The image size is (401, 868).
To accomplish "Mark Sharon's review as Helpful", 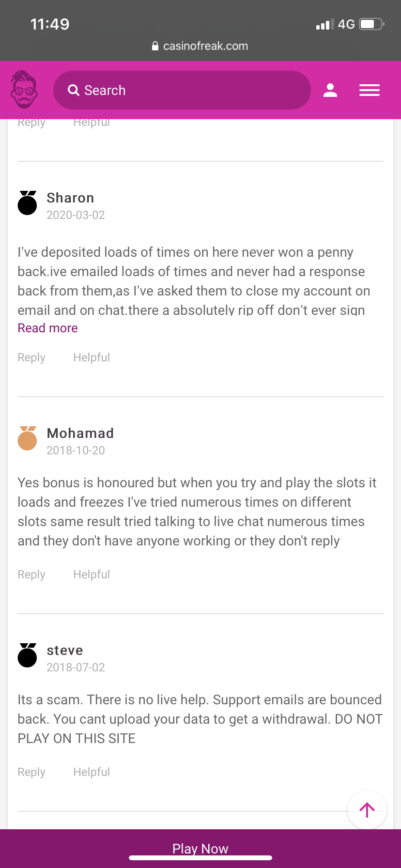I will point(92,357).
